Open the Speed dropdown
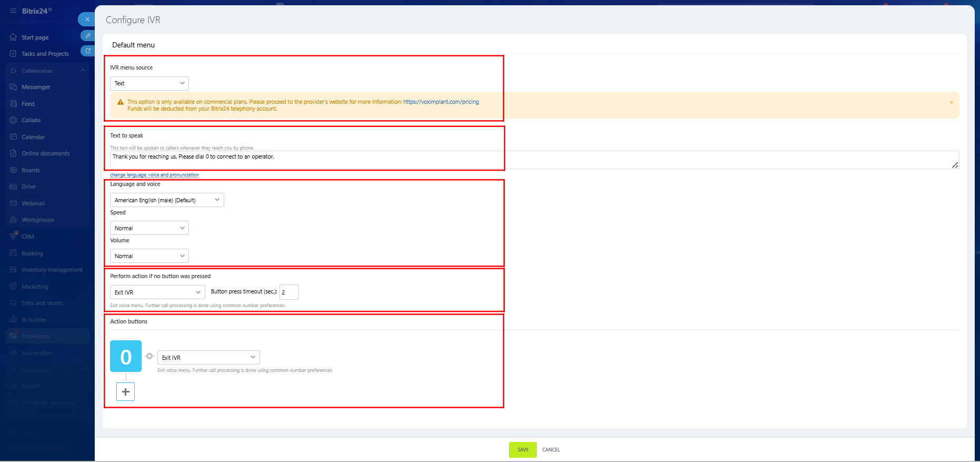The height and width of the screenshot is (462, 980). tap(149, 228)
